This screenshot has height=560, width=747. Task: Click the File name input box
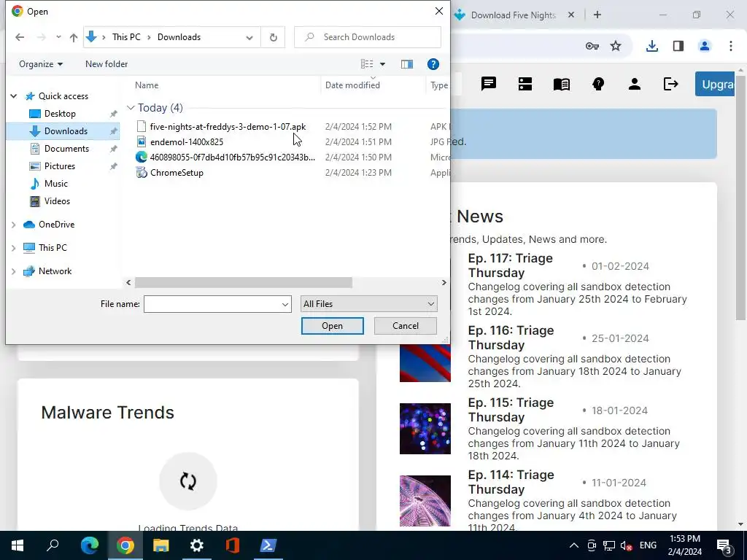tap(212, 304)
